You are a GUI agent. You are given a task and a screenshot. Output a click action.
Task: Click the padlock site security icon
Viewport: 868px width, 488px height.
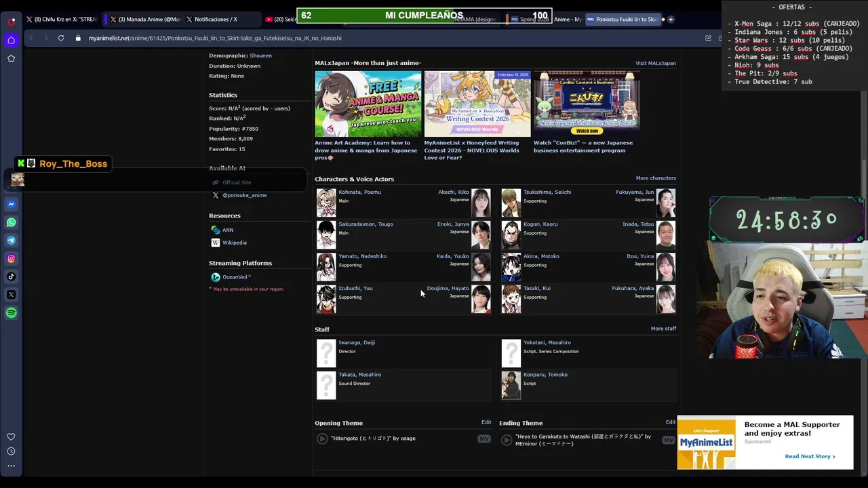[78, 38]
